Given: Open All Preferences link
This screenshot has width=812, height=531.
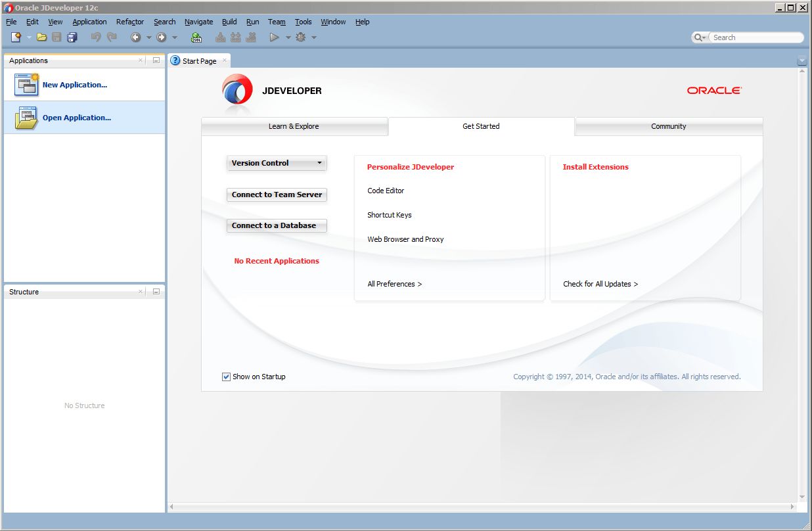Looking at the screenshot, I should (394, 283).
